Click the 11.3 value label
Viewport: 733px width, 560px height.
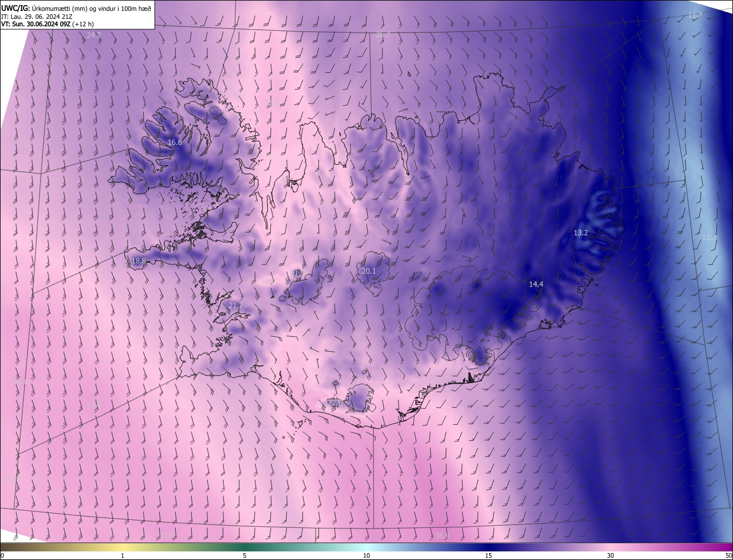[x=709, y=238]
